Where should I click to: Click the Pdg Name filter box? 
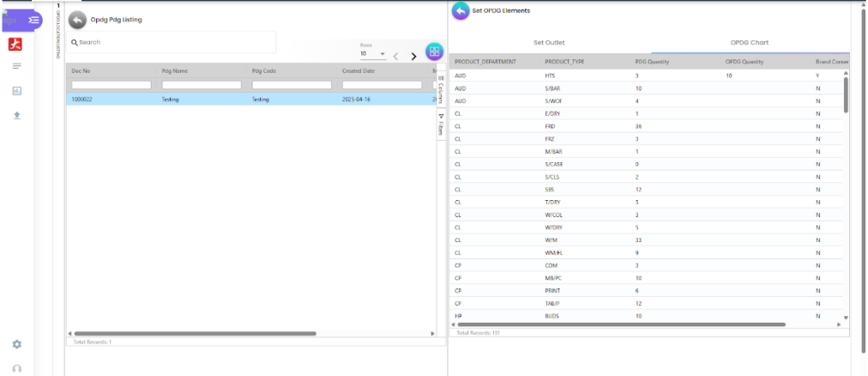(x=202, y=85)
